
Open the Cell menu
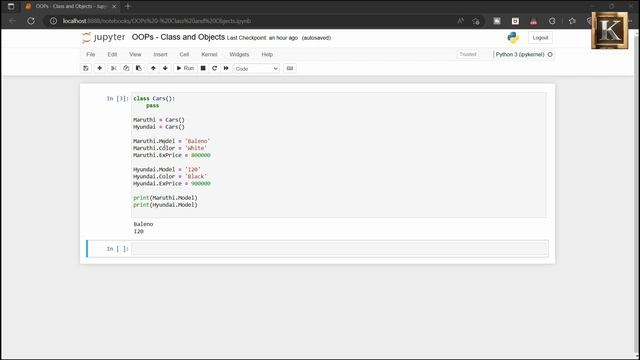(x=184, y=54)
